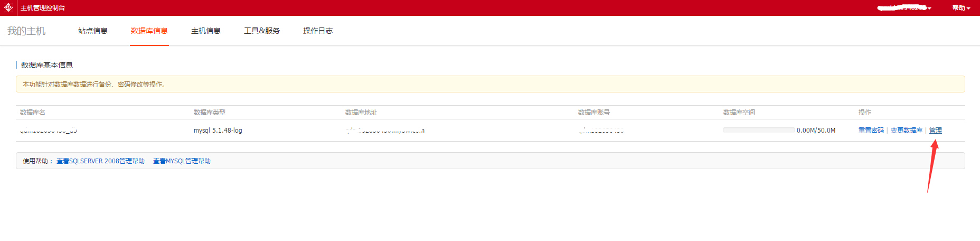Click the console logo icon in the header
Screen dimensions: 980x241
(8, 7)
